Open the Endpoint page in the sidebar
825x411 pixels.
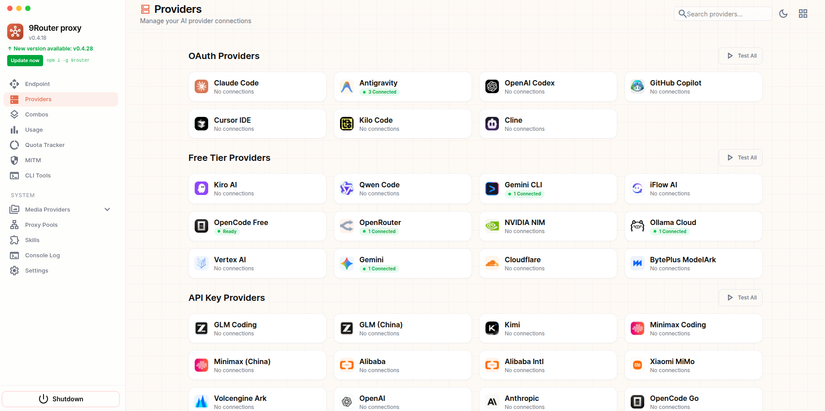click(61, 84)
